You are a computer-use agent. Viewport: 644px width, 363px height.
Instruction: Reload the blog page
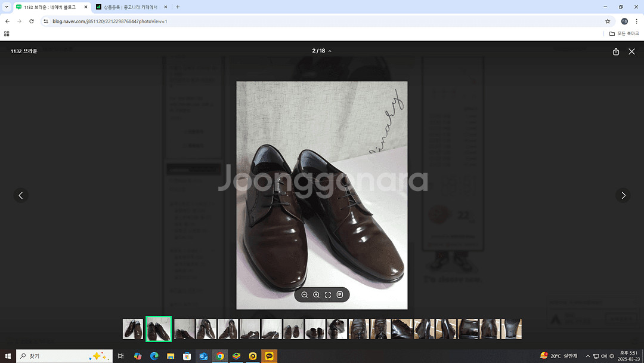click(31, 21)
